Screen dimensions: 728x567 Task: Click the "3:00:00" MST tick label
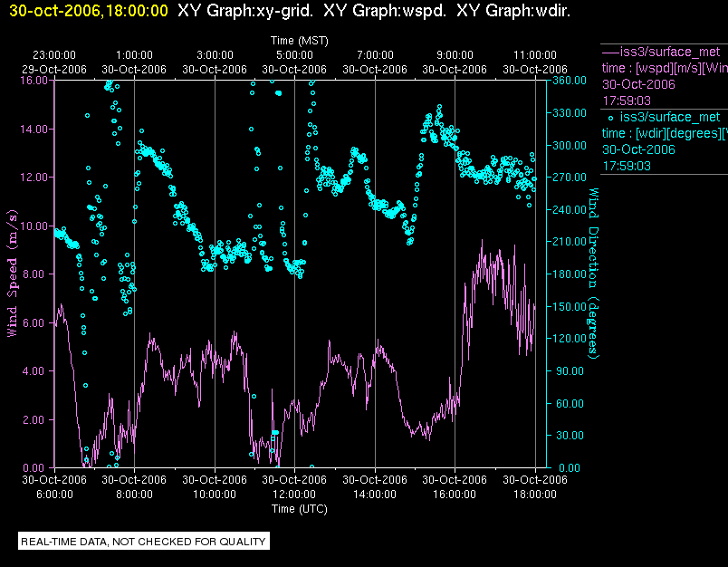pos(215,55)
